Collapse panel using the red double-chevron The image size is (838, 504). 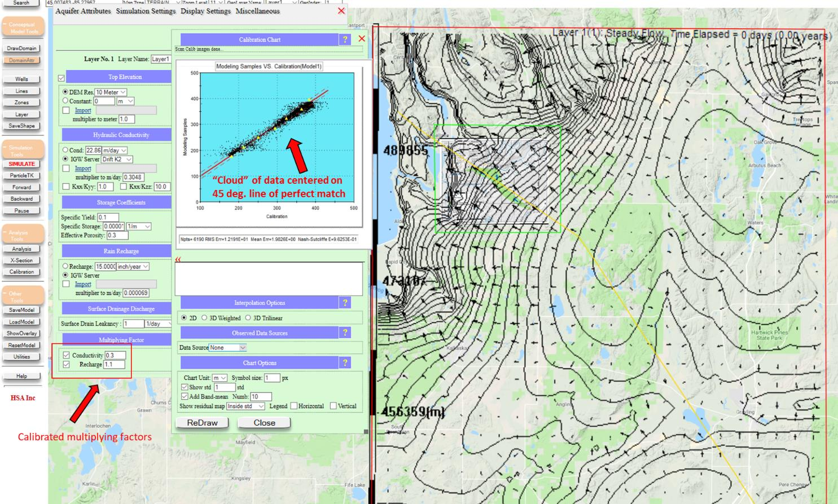(x=178, y=259)
